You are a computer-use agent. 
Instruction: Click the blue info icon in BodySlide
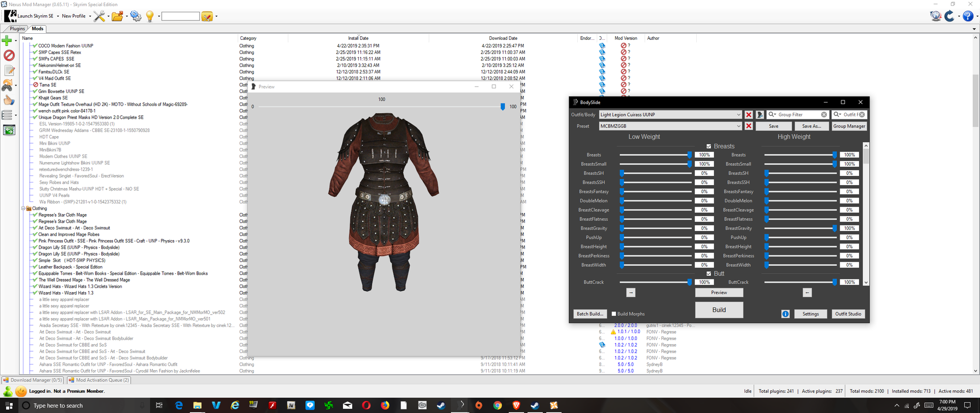pos(786,314)
